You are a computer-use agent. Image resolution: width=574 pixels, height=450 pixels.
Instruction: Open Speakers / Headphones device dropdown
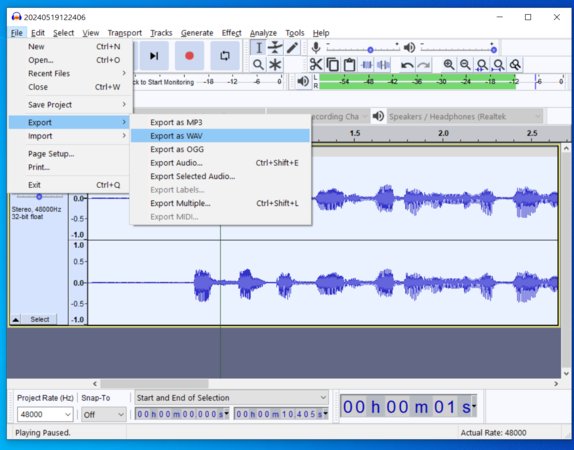pyautogui.click(x=465, y=116)
